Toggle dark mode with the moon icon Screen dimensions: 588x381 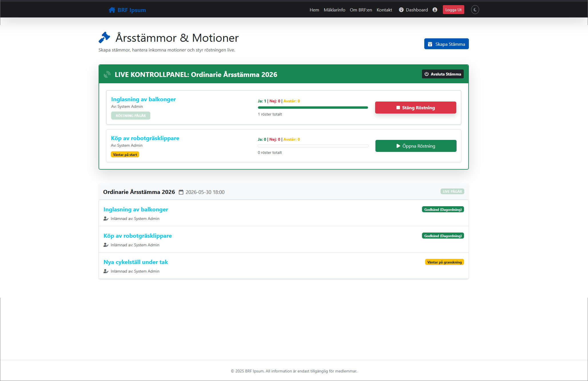click(475, 10)
